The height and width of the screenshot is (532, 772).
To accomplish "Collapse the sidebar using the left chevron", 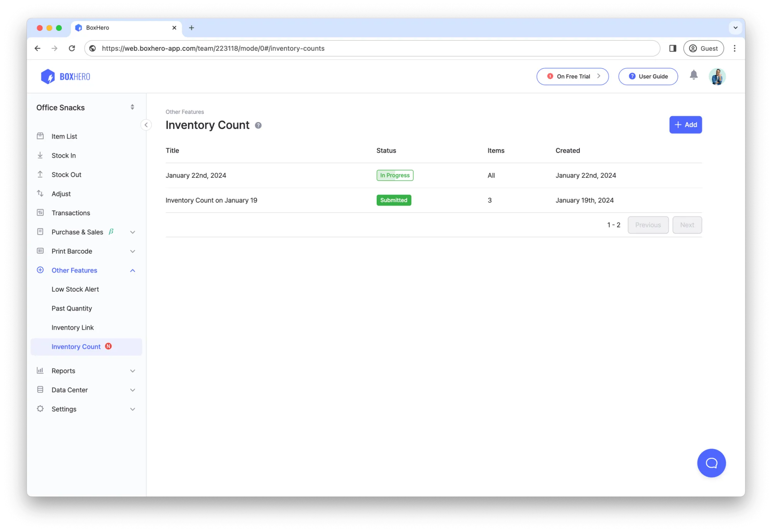I will [x=146, y=125].
